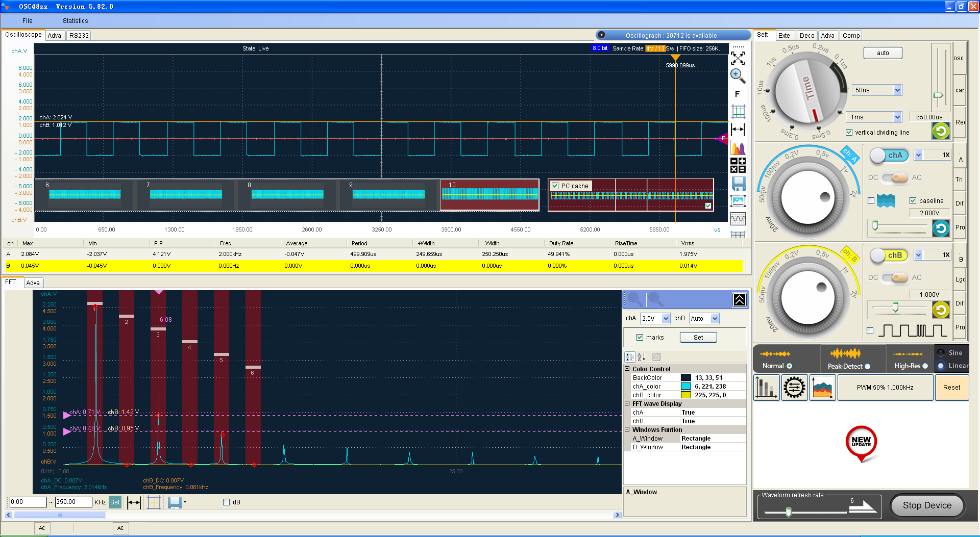Screen dimensions: 980x537
Task: Click the gear settings icon beside PWM
Action: click(794, 388)
